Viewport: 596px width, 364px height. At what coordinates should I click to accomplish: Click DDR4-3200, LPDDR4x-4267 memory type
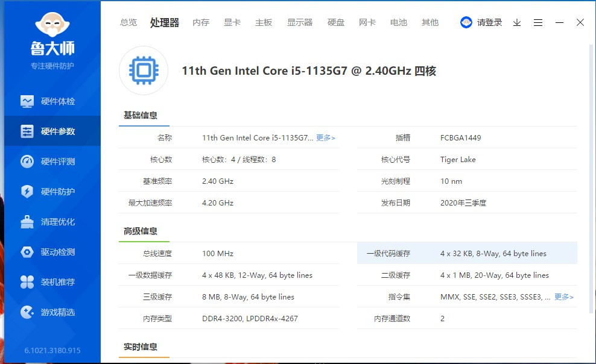pos(250,318)
